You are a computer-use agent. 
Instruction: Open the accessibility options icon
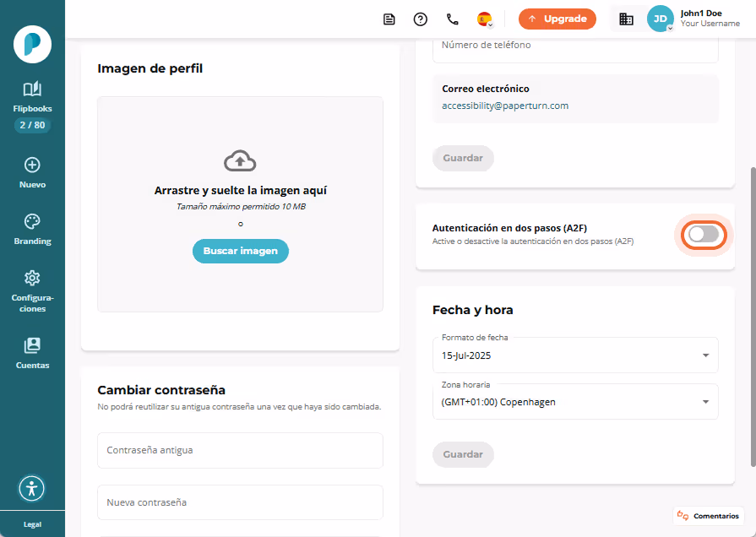[x=32, y=488]
